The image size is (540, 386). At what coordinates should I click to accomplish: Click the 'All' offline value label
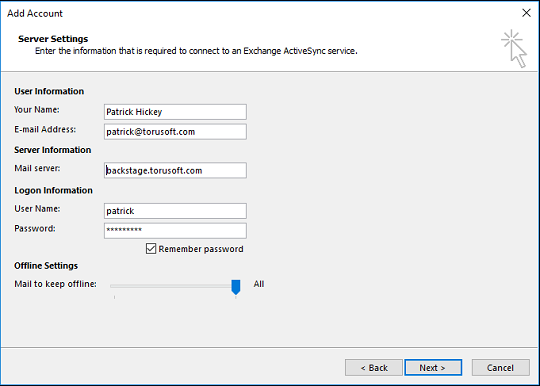[259, 284]
